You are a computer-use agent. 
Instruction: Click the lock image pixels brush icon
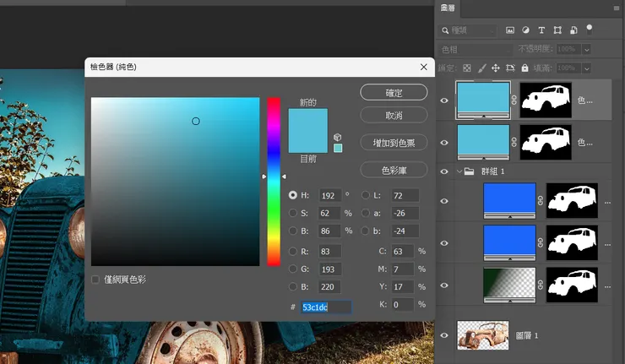pos(481,68)
